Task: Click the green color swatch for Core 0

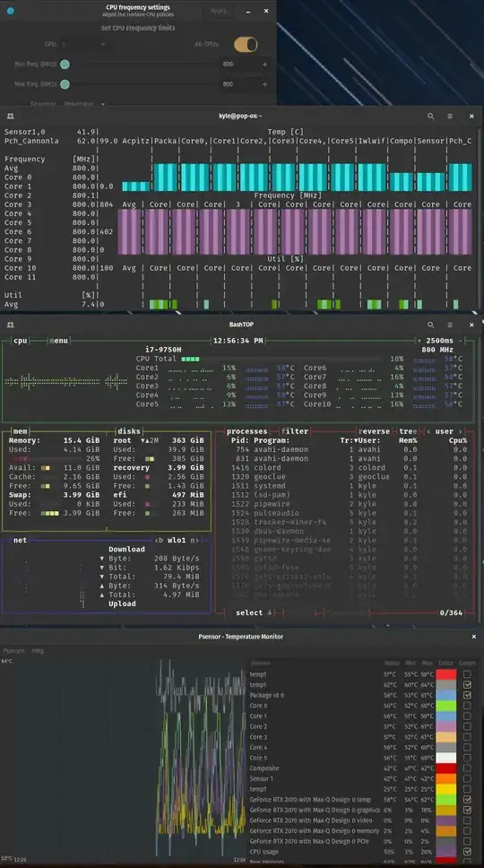Action: pyautogui.click(x=446, y=705)
